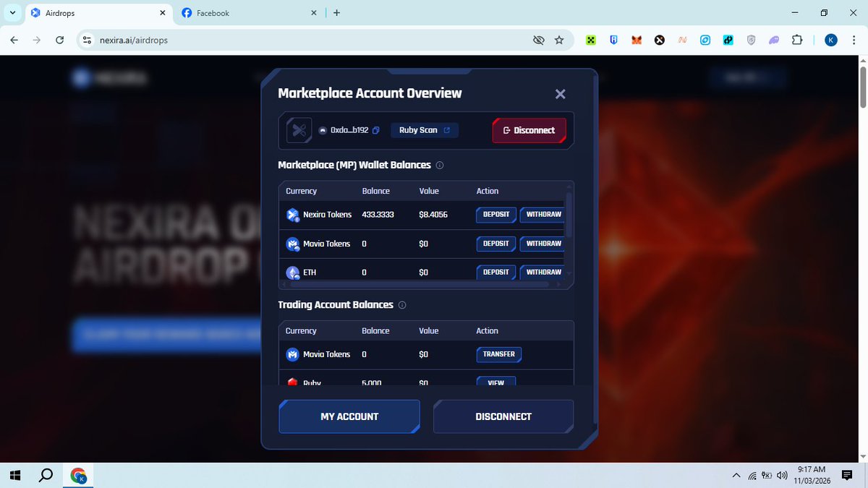Open the MetaMask fox extension

click(x=637, y=40)
